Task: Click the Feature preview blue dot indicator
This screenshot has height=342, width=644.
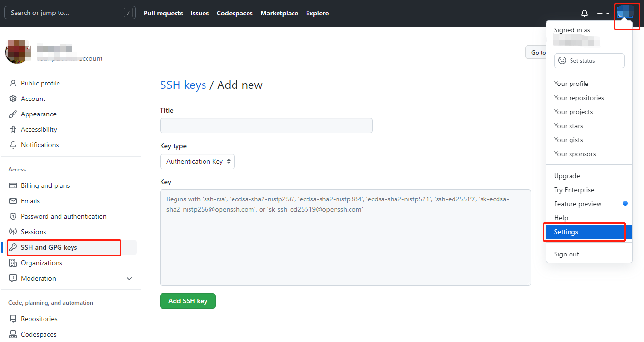Action: tap(625, 204)
